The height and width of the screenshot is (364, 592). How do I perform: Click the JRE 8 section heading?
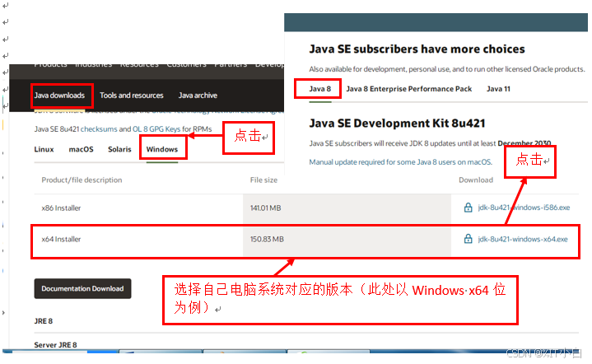[x=44, y=321]
